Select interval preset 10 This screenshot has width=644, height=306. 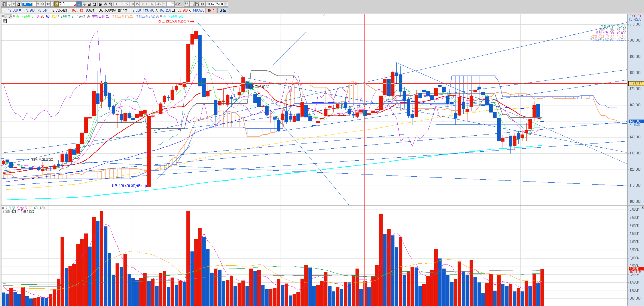coord(132,4)
